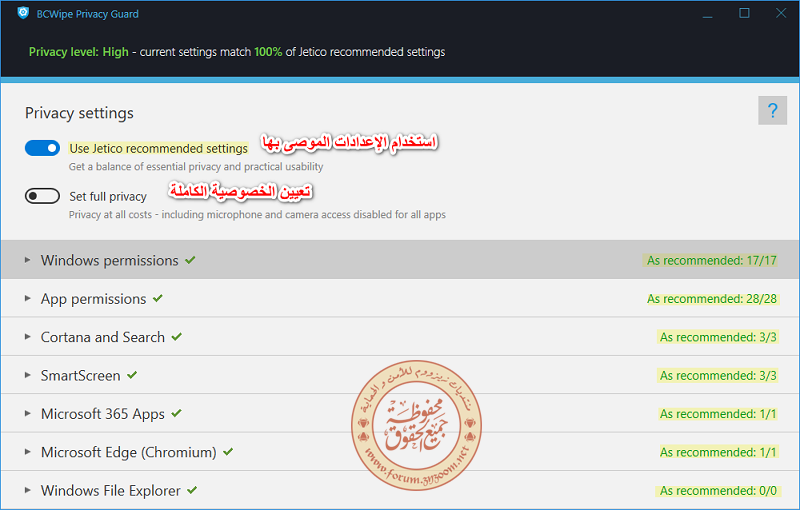The width and height of the screenshot is (800, 510).
Task: Click the Microsoft 365 Apps green checkmark
Action: (x=177, y=413)
